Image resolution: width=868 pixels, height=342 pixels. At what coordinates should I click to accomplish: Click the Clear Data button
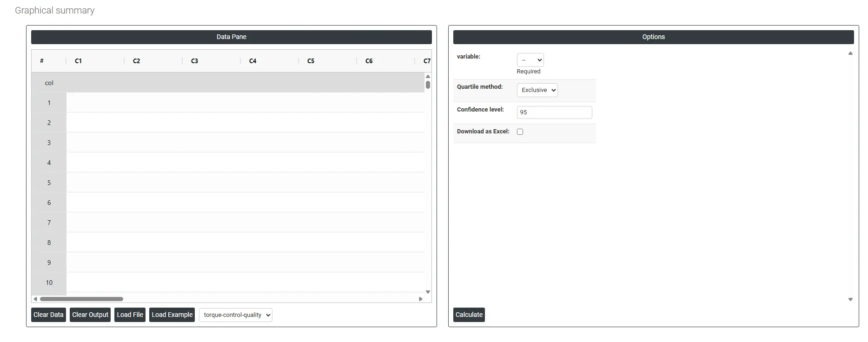coord(48,315)
